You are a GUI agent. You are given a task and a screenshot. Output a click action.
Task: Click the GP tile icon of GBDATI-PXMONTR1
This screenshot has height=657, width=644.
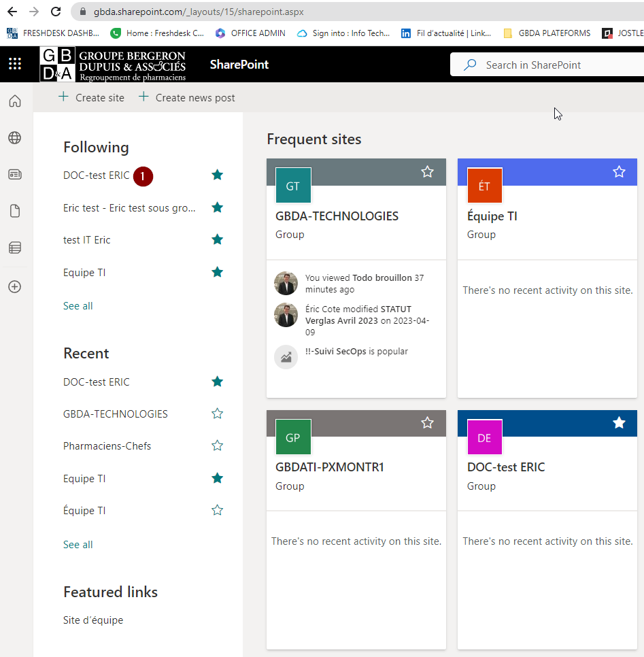pos(293,437)
